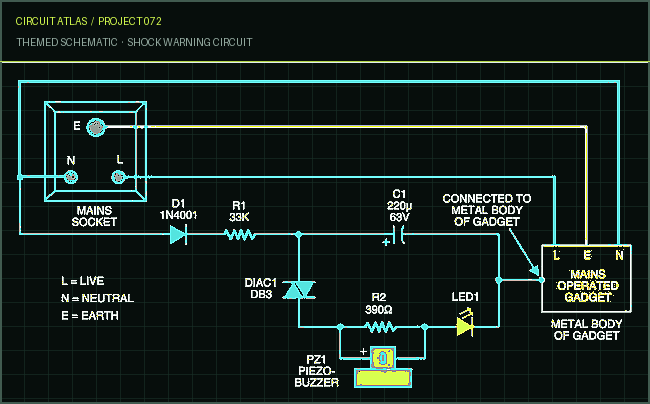Select the mains operated gadget box

587,278
